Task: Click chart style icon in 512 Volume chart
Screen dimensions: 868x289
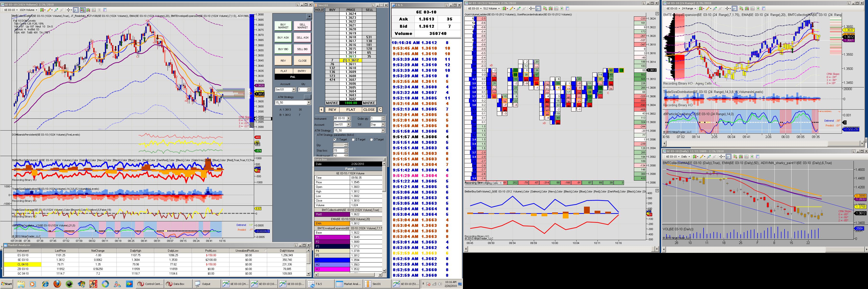Action: pyautogui.click(x=505, y=8)
